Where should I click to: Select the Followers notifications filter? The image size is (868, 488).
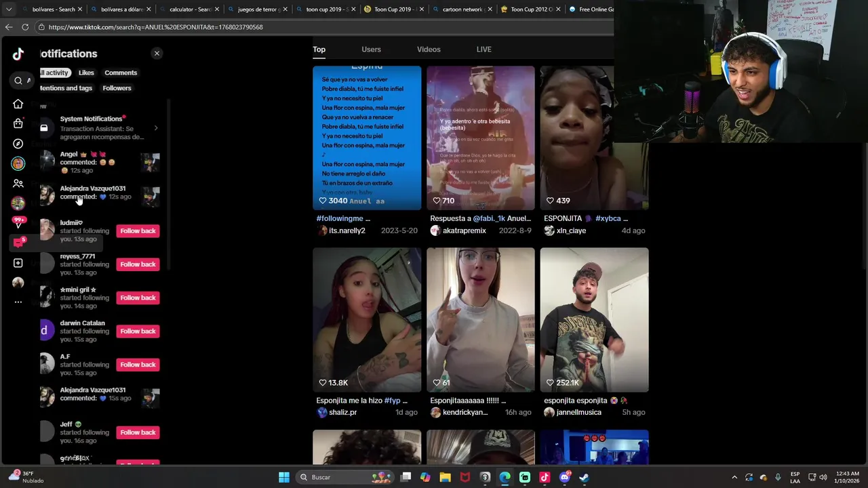pyautogui.click(x=117, y=88)
